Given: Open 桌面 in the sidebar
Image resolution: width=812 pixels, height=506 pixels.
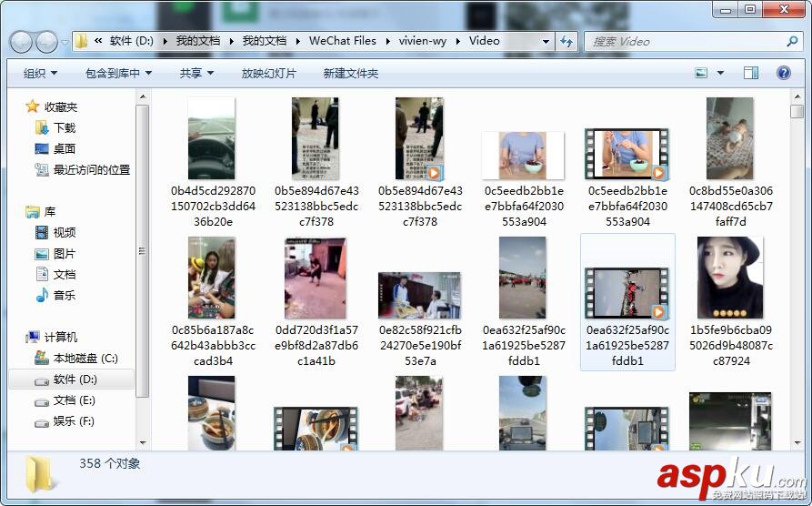Looking at the screenshot, I should (55, 148).
